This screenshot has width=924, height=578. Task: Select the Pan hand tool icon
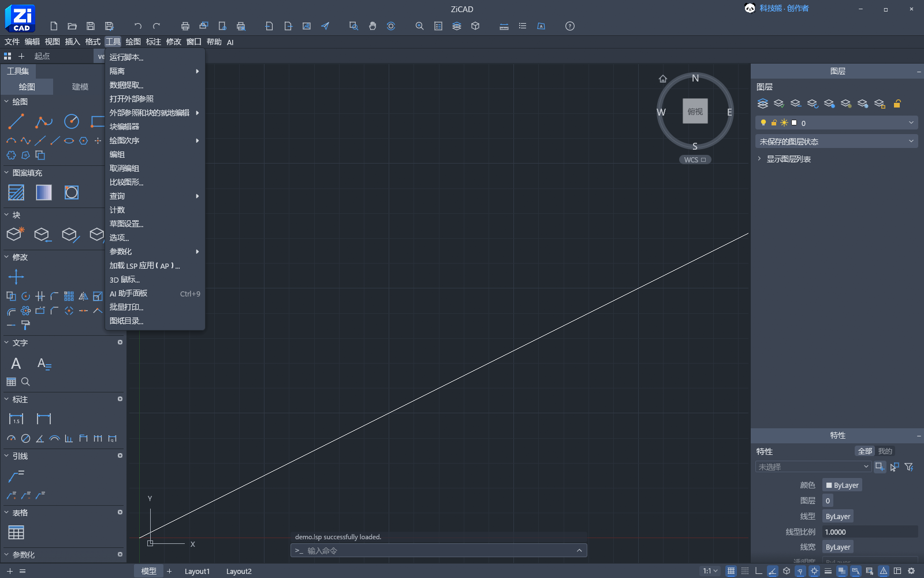click(372, 26)
